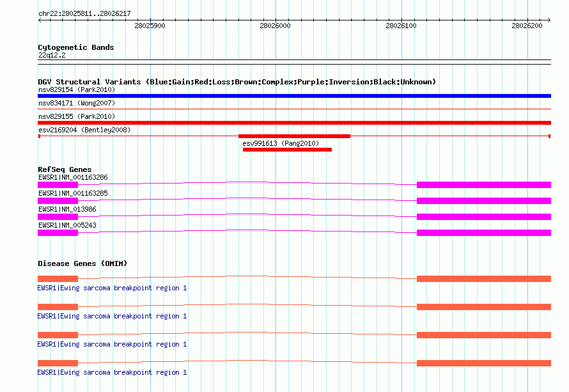
Task: Click the left exon of EWSR1|NM_005243
Action: (58, 233)
